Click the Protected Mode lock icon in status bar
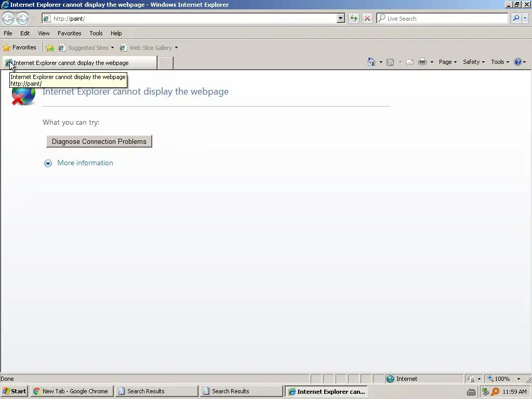Viewport: 532px width, 399px height. pyautogui.click(x=470, y=379)
